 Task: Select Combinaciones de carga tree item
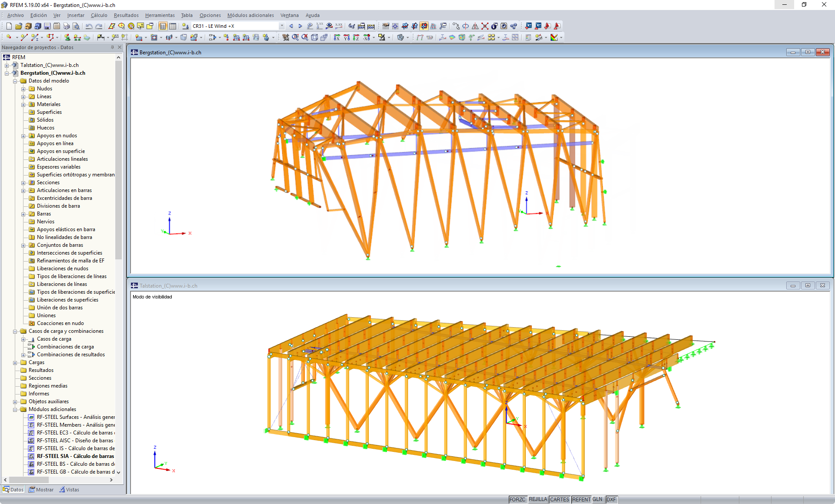click(x=65, y=347)
